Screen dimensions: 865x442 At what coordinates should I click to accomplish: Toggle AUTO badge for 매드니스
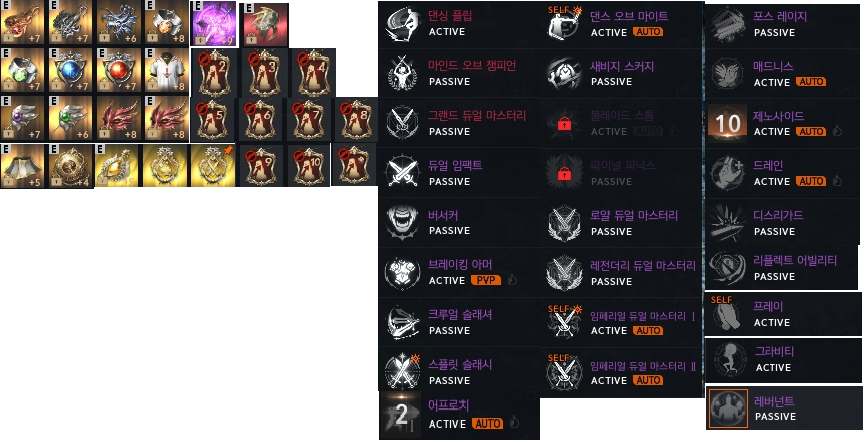pos(811,82)
